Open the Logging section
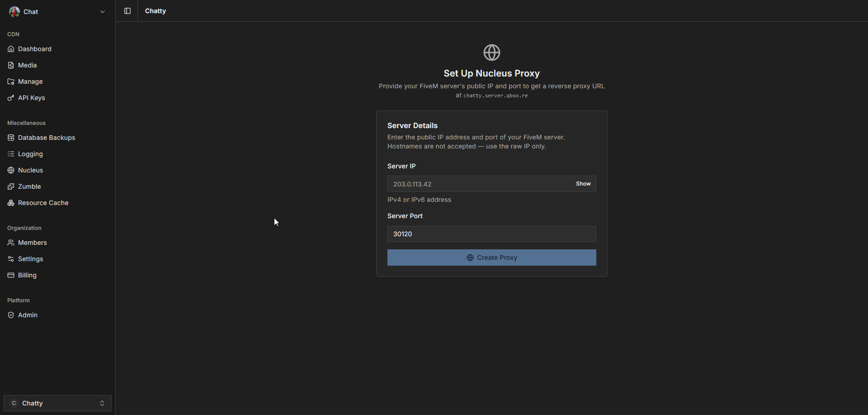868x415 pixels. point(30,154)
